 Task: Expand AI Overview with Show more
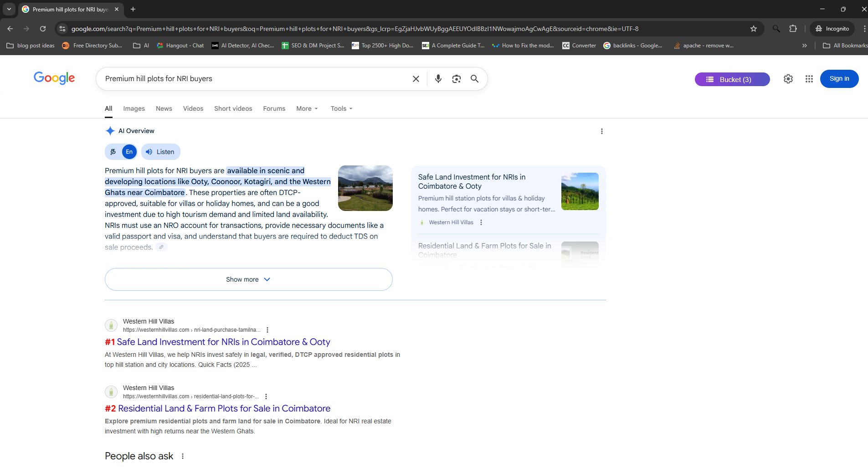pyautogui.click(x=248, y=279)
